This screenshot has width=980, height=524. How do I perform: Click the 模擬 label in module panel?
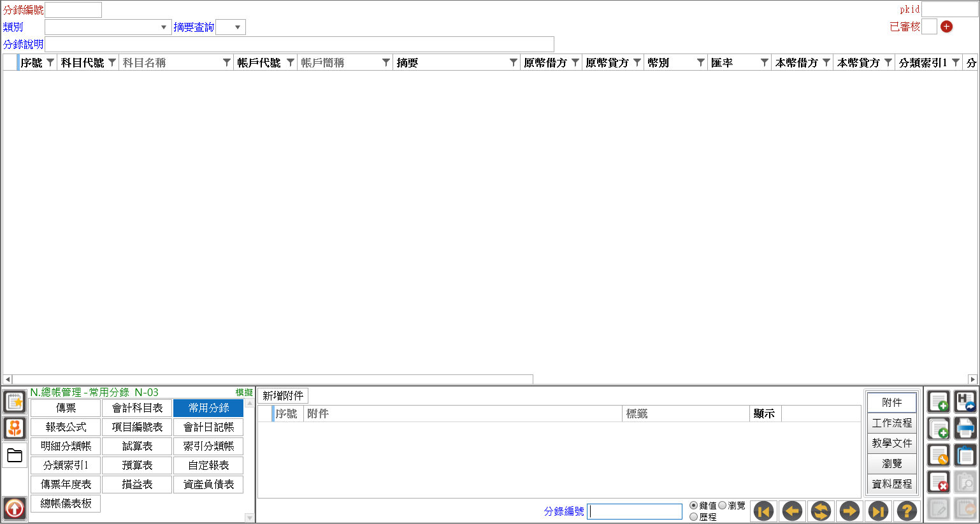(x=244, y=393)
